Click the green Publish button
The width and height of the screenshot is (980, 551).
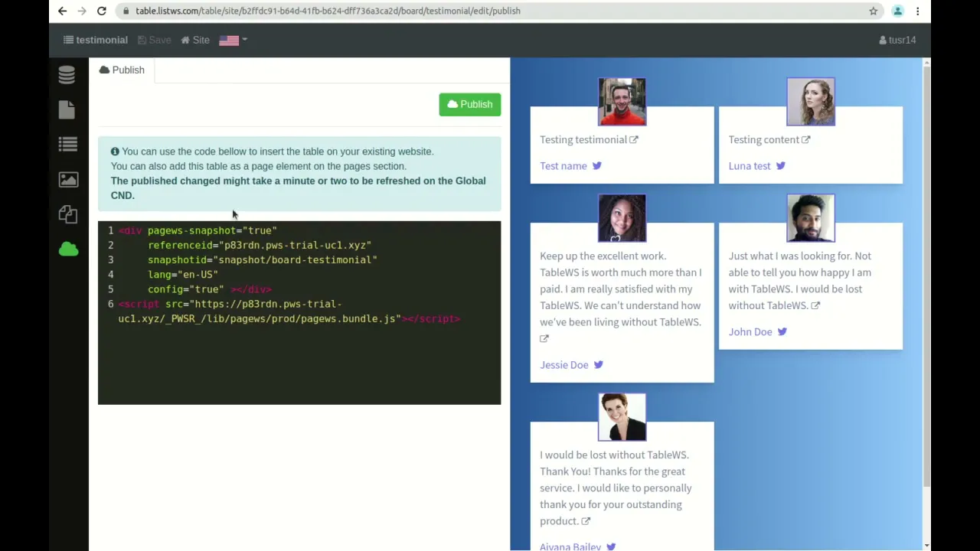coord(470,104)
